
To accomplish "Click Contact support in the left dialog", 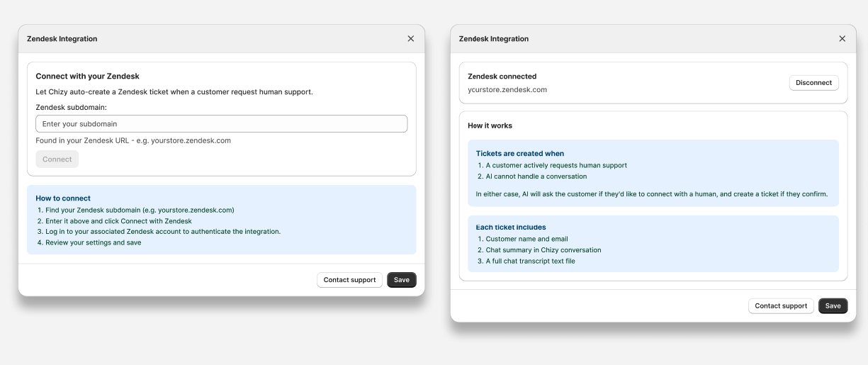I will point(349,280).
